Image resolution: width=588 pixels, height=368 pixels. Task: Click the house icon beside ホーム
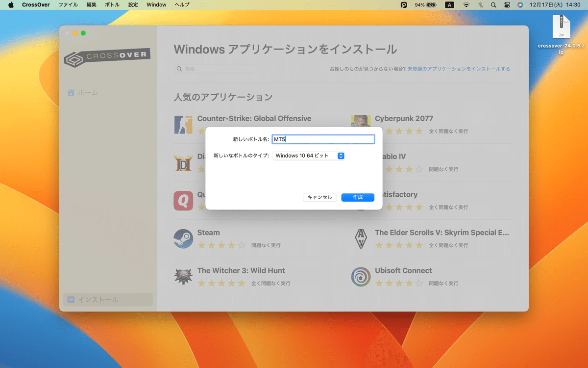pyautogui.click(x=71, y=92)
